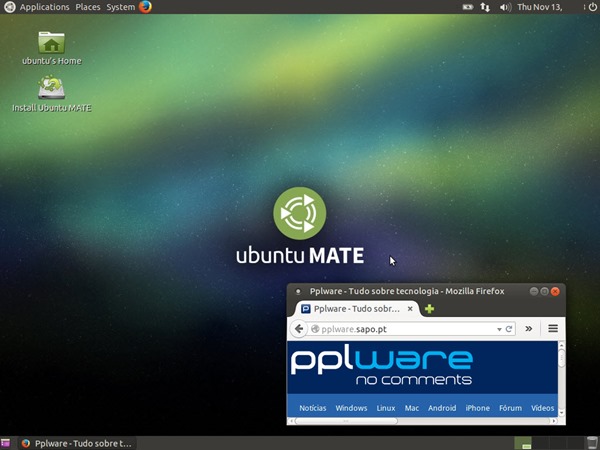
Task: Minimize the Firefox window
Action: click(533, 292)
